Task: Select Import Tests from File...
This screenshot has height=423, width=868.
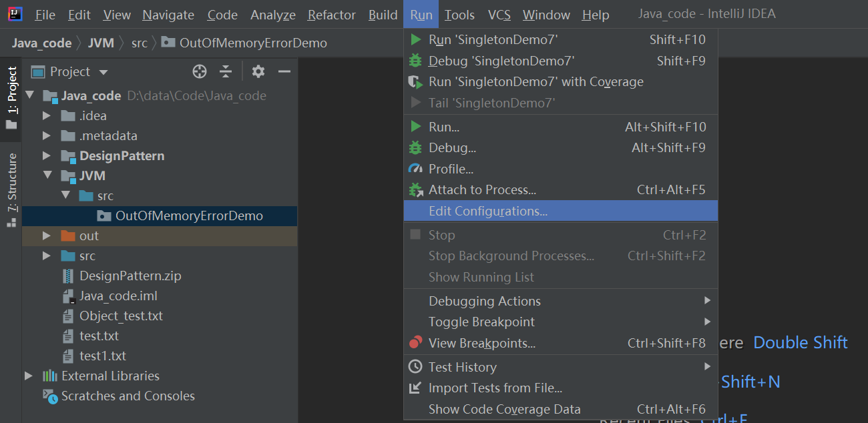Action: click(561, 388)
